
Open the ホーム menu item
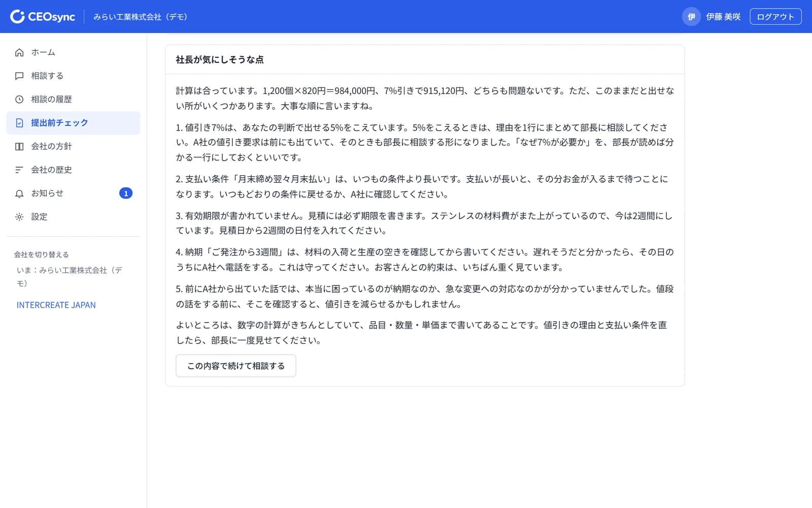(73, 52)
